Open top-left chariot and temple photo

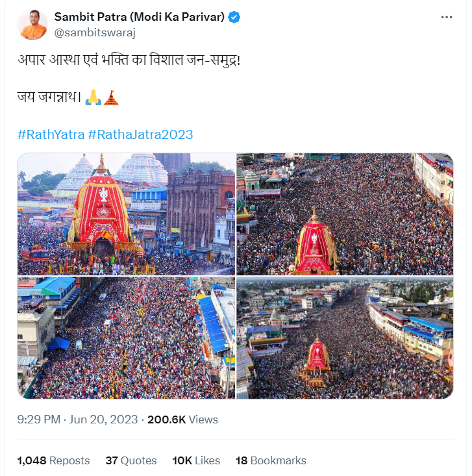(x=126, y=214)
